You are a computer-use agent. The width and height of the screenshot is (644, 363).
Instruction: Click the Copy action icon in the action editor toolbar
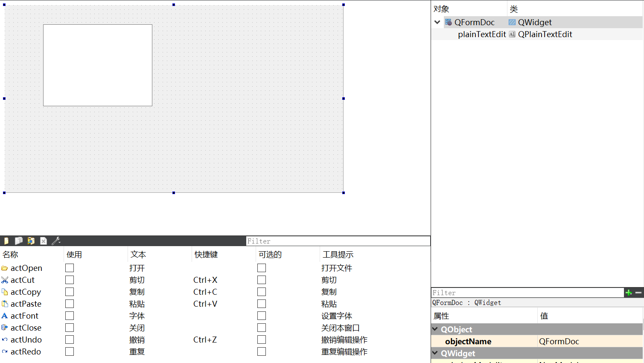coord(19,241)
